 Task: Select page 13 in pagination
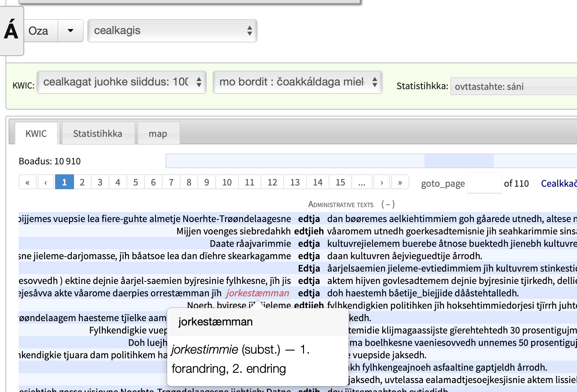295,182
